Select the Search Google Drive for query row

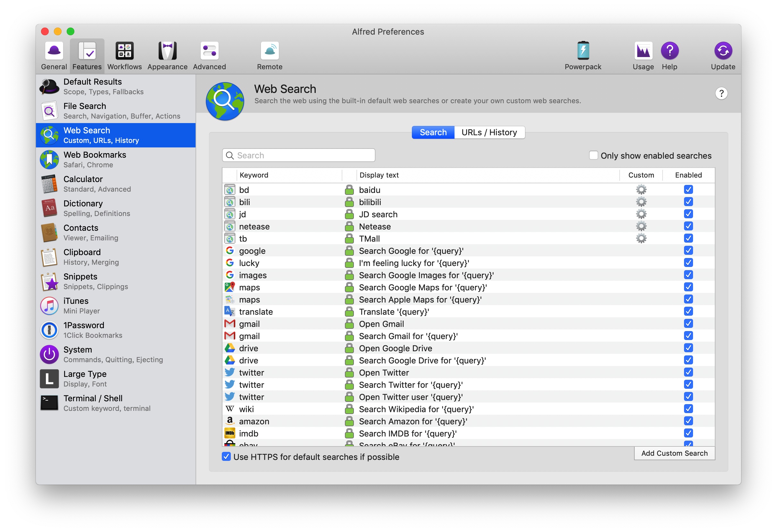pyautogui.click(x=468, y=361)
